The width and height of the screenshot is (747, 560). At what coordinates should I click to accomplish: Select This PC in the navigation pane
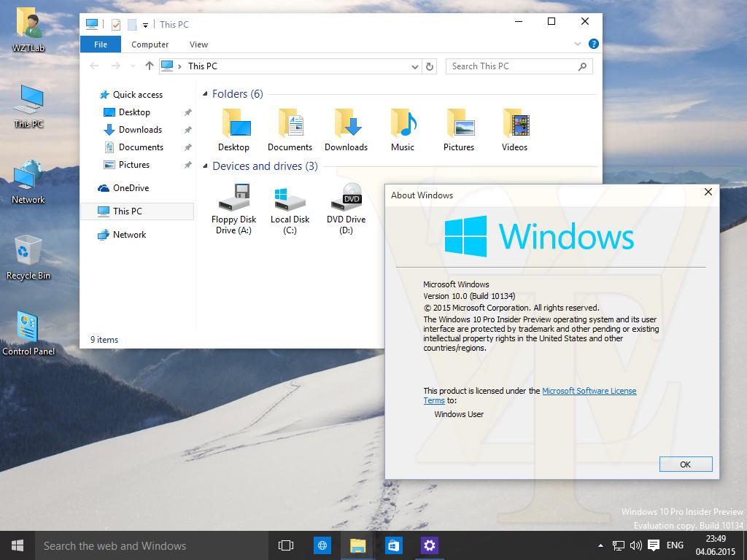137,211
